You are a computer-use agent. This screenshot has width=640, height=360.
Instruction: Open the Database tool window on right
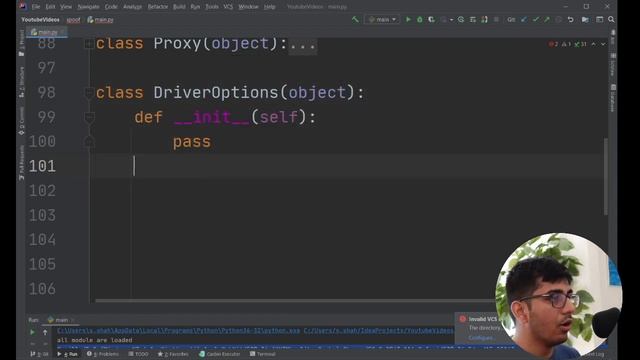pos(612,98)
